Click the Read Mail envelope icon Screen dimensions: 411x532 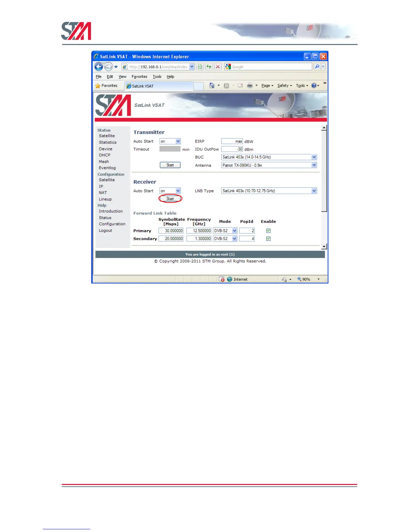click(x=240, y=86)
